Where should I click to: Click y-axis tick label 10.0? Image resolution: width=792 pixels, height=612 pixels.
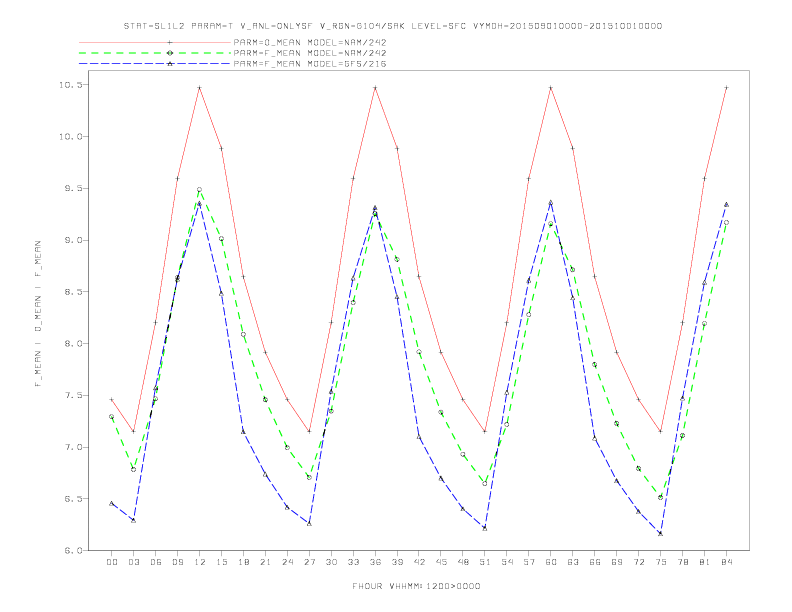(x=70, y=136)
